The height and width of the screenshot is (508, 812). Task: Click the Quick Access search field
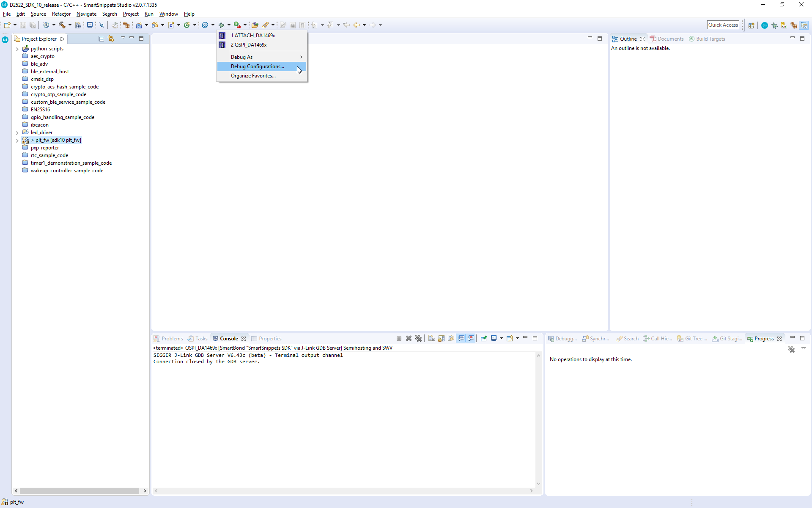(x=723, y=25)
